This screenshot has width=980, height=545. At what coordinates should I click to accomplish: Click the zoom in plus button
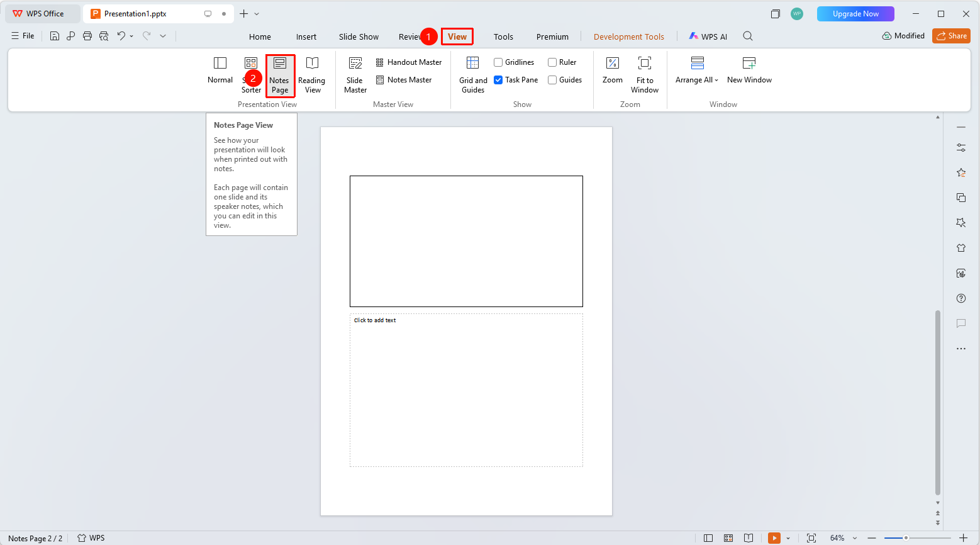pos(963,538)
